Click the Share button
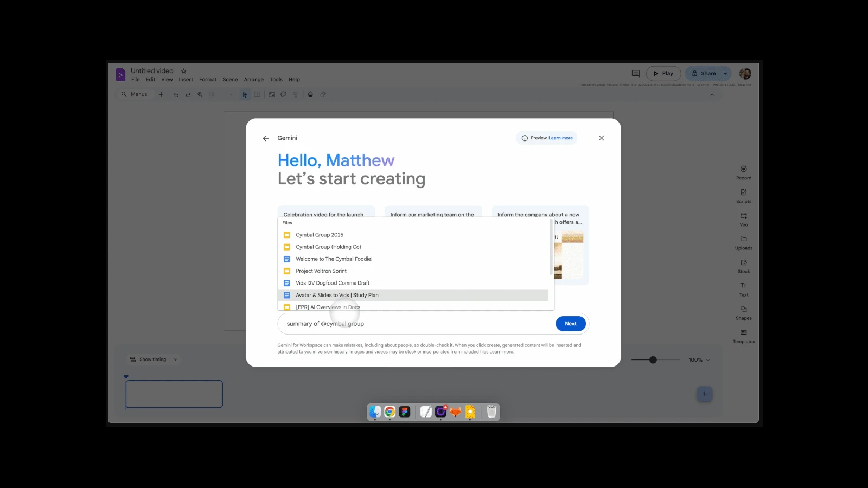The height and width of the screenshot is (488, 868). (x=703, y=74)
